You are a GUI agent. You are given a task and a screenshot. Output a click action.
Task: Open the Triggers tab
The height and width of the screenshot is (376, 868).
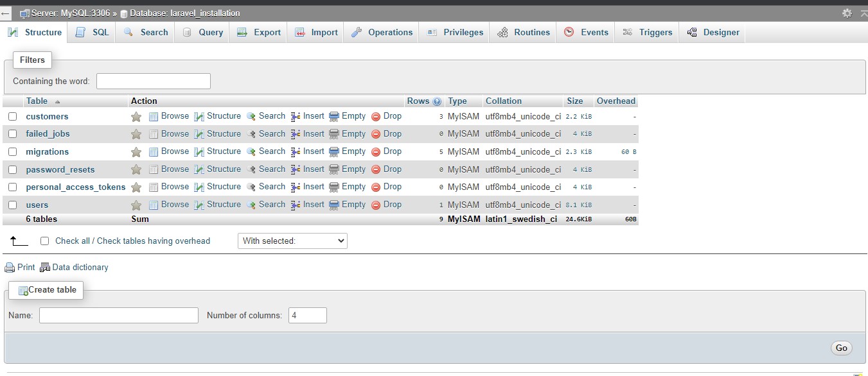point(648,33)
